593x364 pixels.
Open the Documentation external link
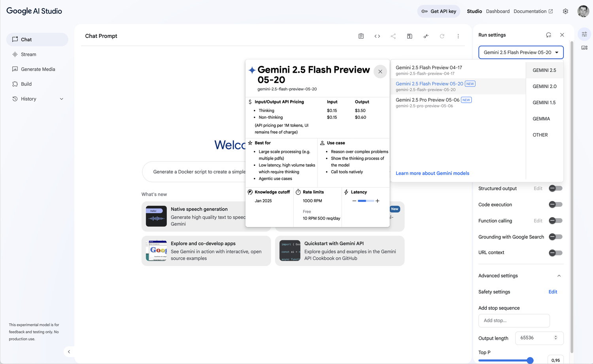point(533,11)
